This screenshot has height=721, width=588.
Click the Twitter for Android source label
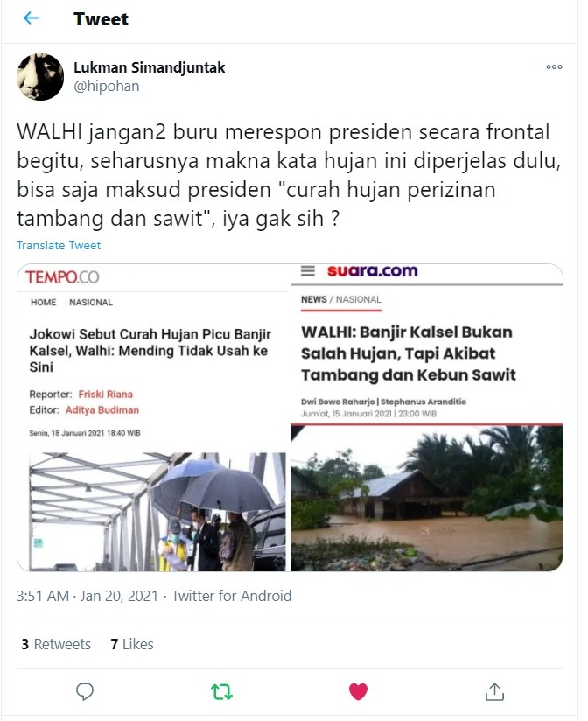click(x=231, y=596)
